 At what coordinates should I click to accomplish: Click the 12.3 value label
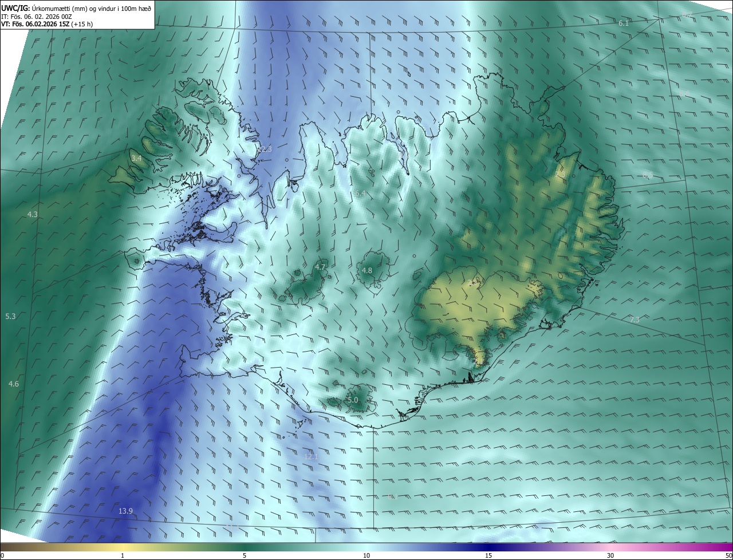point(265,149)
